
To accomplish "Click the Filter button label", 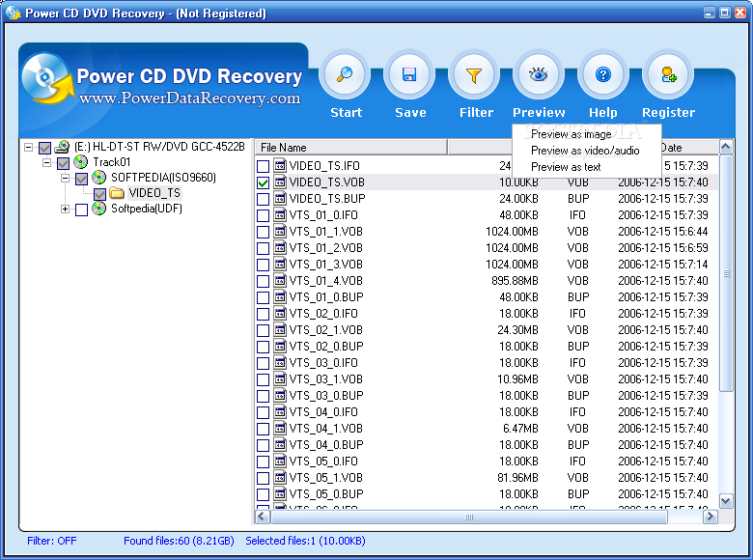I will (476, 112).
